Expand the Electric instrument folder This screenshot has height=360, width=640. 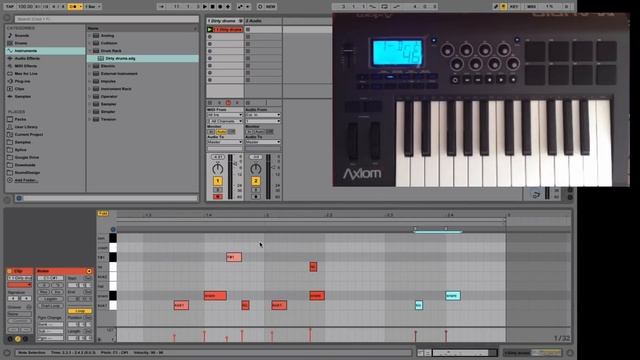tap(89, 66)
